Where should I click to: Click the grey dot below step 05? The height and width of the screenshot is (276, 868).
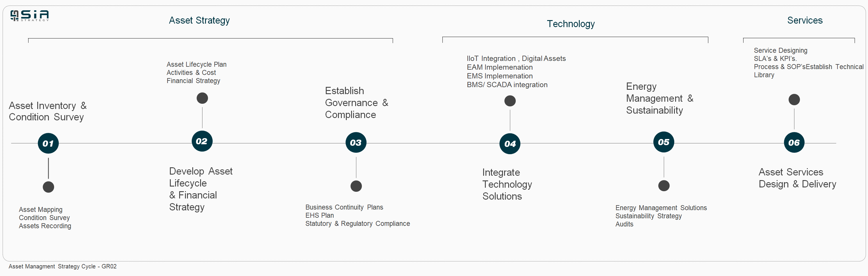[664, 186]
